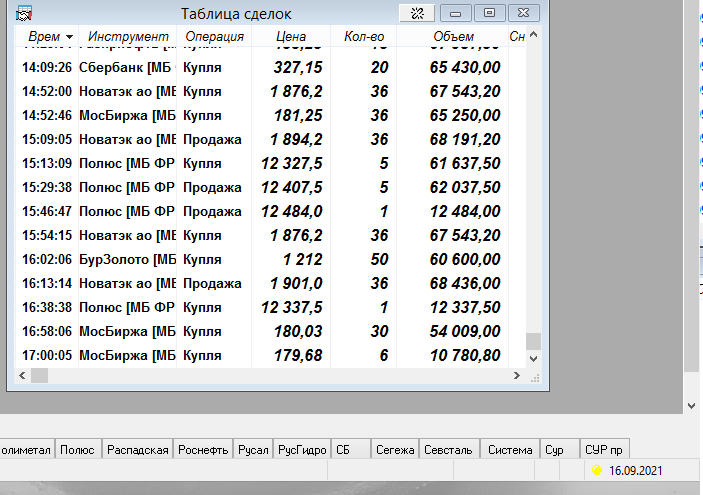Click price 1 901,0 in 16:13:14 row

click(x=296, y=283)
